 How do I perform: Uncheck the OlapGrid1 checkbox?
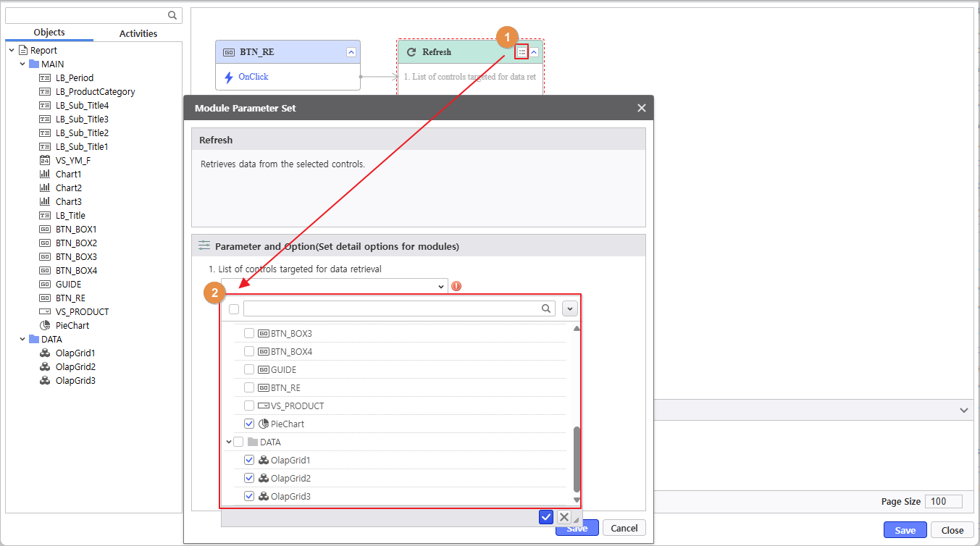tap(249, 460)
